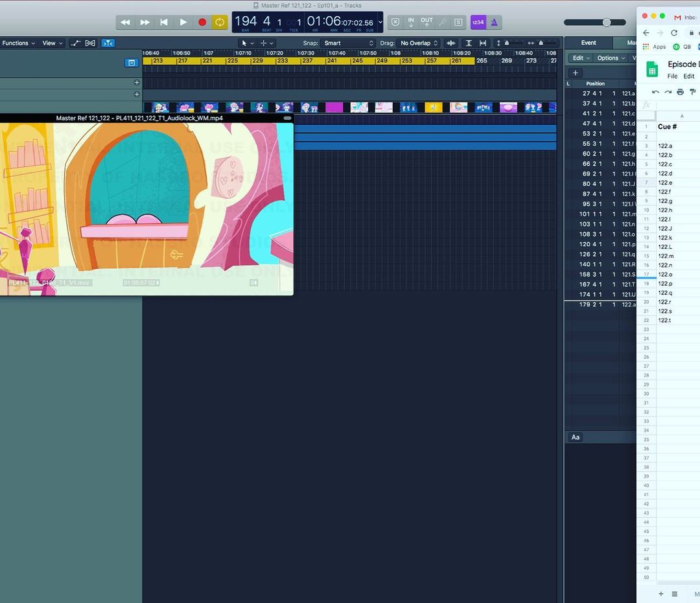The height and width of the screenshot is (603, 700).
Task: Click the Aa text style button in list editor
Action: pos(576,437)
